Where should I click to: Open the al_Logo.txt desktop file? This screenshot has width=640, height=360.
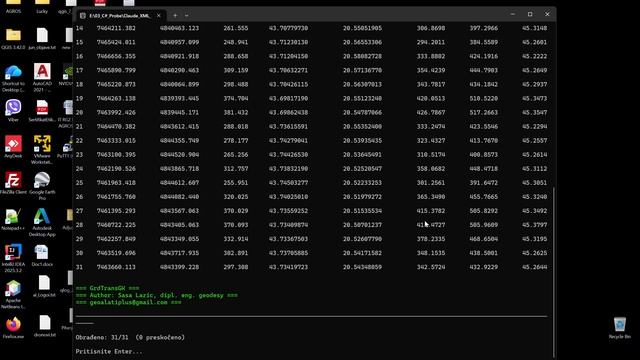point(44,286)
